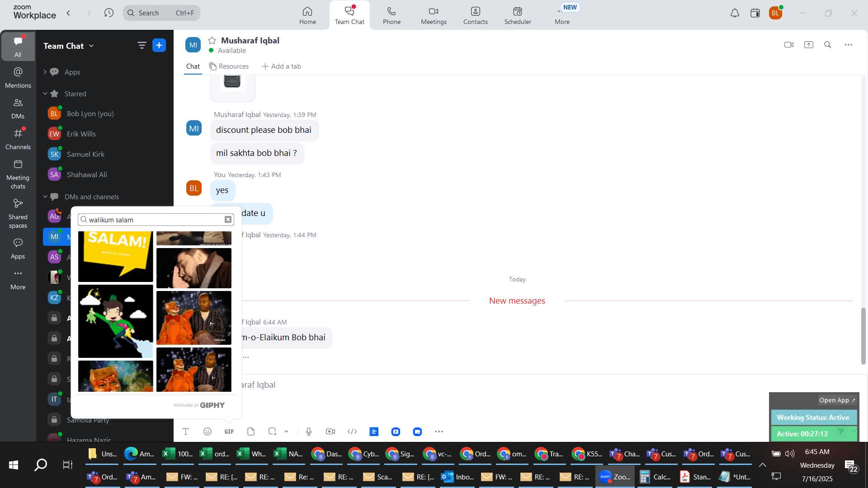Image resolution: width=868 pixels, height=488 pixels.
Task: Open the Team Chat dropdown header
Action: click(x=69, y=46)
